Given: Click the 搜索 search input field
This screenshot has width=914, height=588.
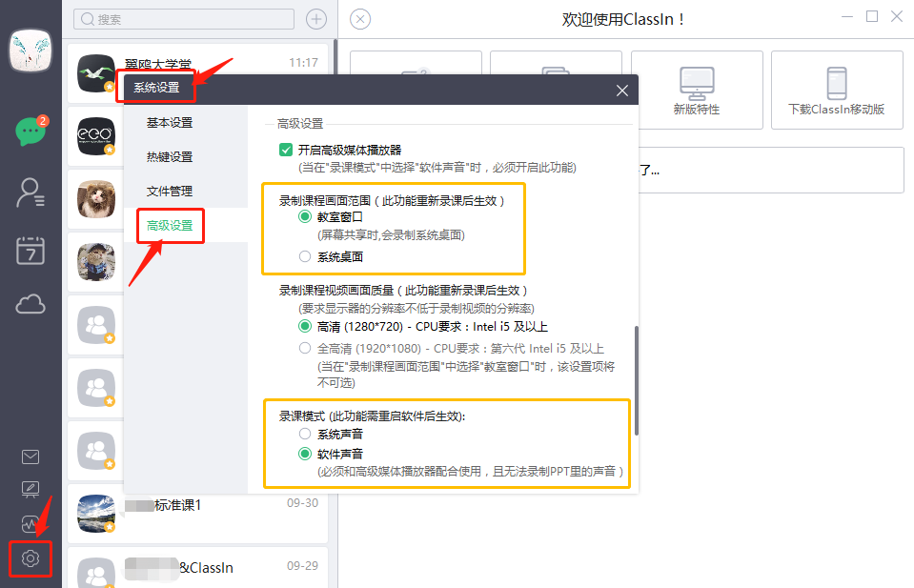Looking at the screenshot, I should click(184, 19).
